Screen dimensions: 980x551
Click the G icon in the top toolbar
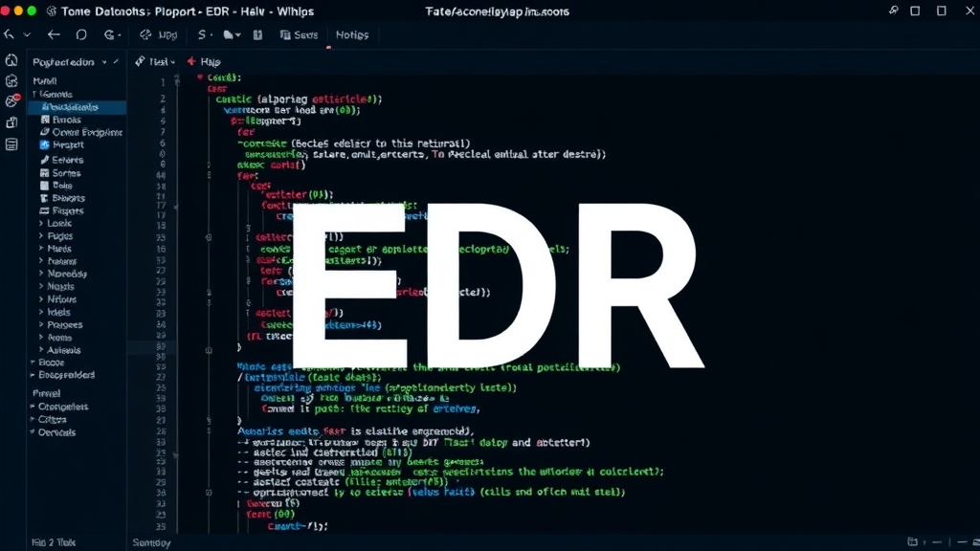(x=109, y=35)
